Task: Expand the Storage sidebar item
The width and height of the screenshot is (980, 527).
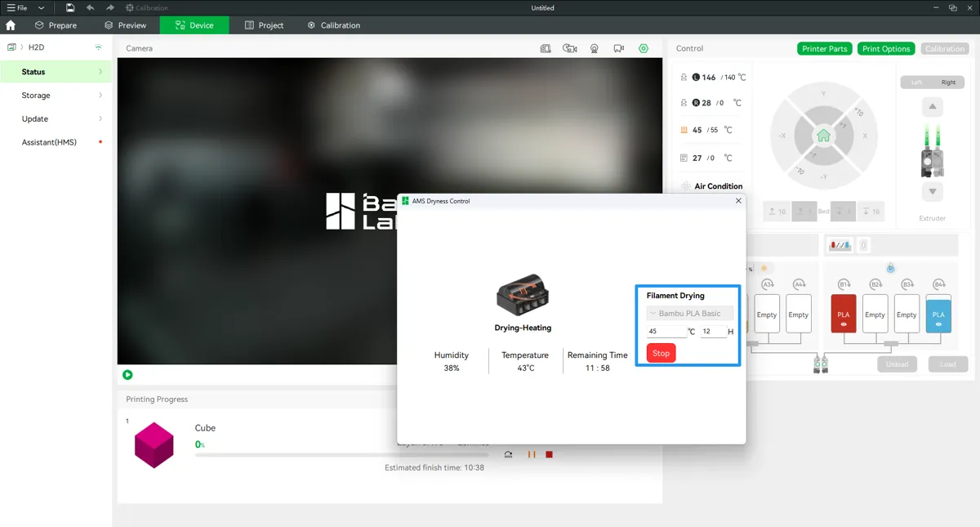Action: coord(56,96)
